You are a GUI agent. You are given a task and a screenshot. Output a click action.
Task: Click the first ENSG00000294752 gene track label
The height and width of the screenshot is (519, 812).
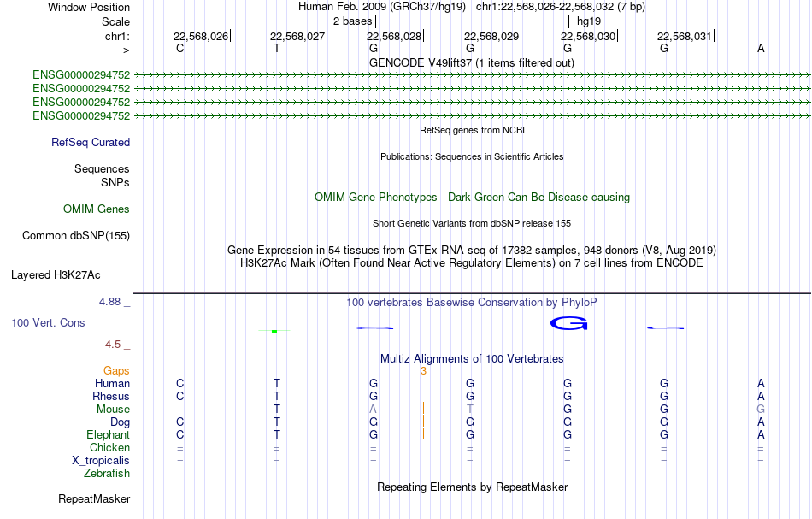tap(81, 74)
